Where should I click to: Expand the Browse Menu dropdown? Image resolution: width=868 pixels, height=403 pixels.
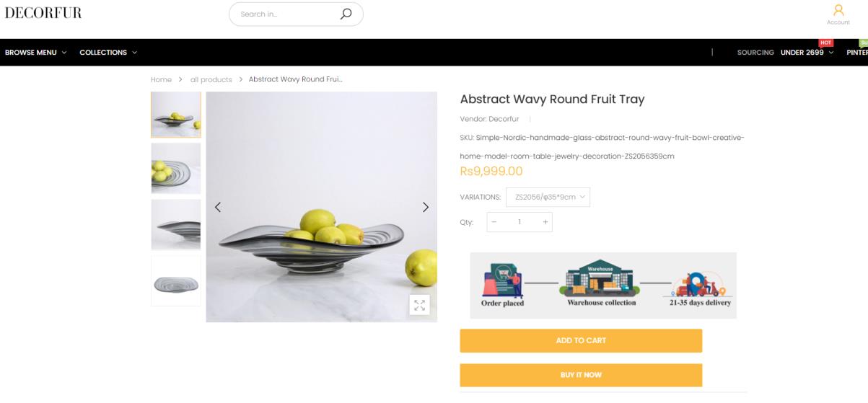[35, 53]
